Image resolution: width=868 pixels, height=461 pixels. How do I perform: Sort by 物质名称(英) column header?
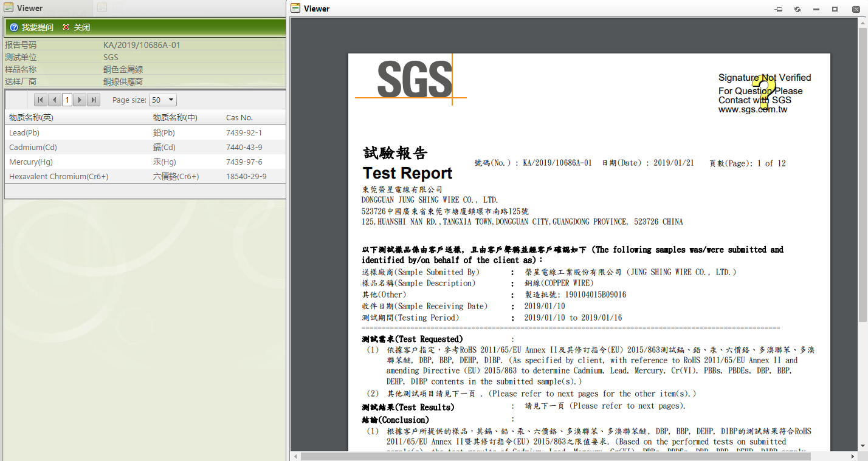click(x=31, y=117)
